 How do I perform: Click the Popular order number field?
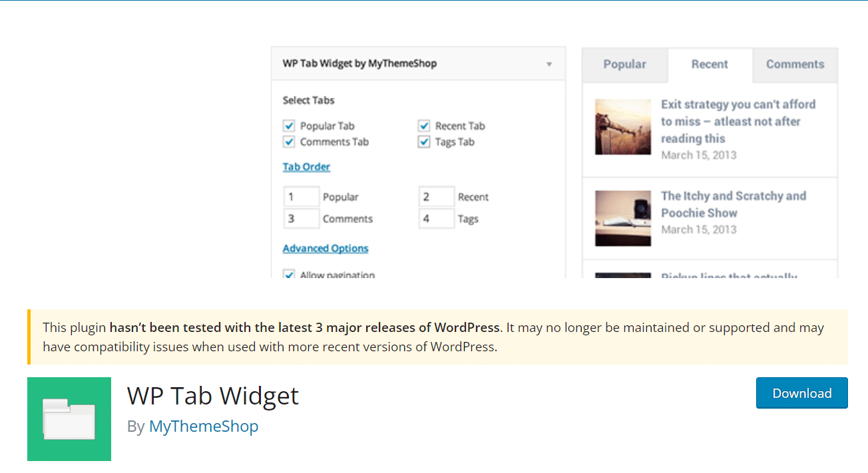coord(302,196)
